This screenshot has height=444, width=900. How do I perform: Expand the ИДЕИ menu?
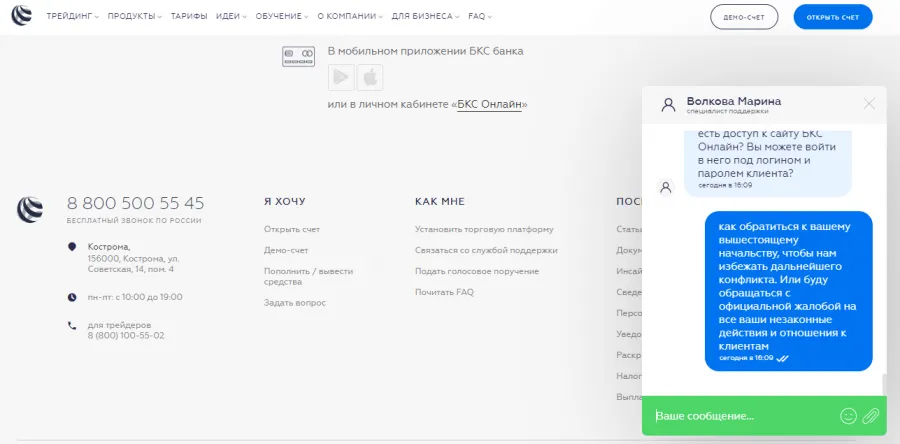click(x=231, y=17)
